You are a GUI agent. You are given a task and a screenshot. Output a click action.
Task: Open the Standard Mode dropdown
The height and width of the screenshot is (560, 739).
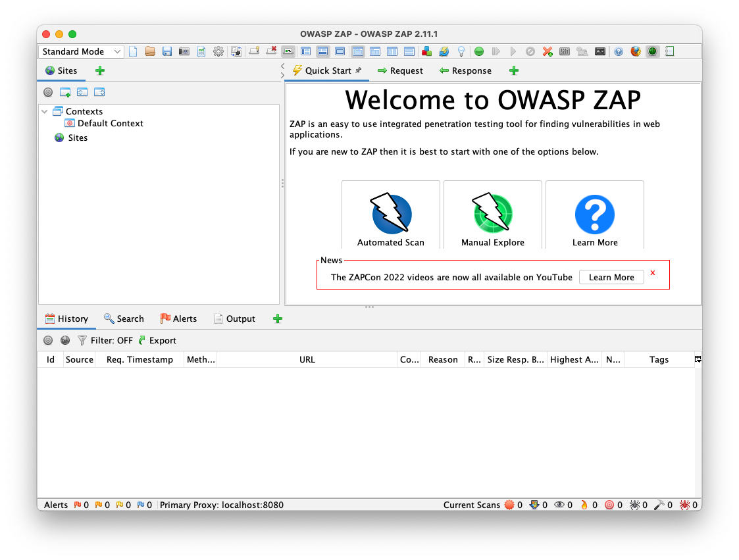(80, 51)
